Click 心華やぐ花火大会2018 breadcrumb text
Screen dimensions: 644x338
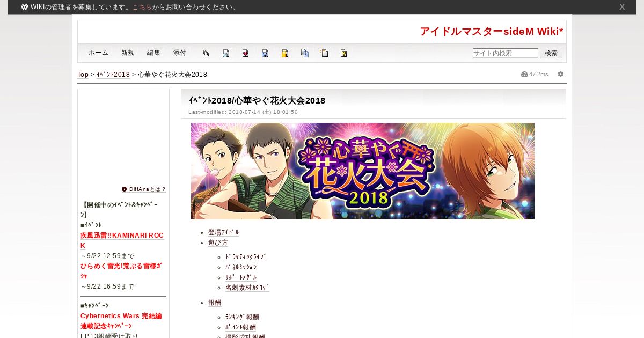coord(172,75)
